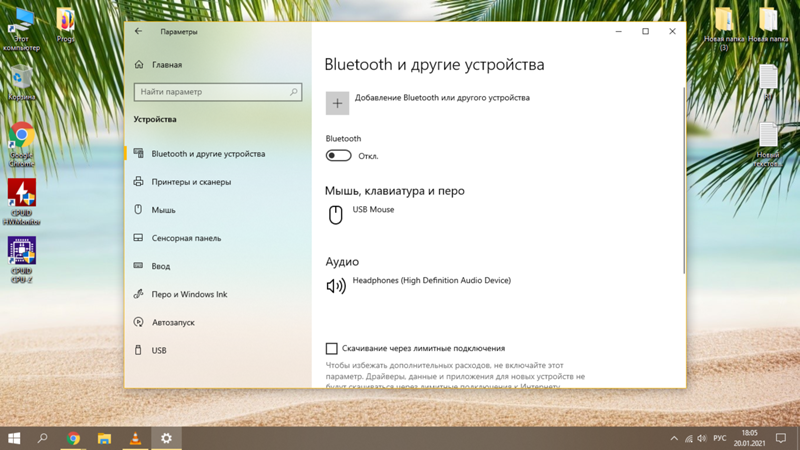The image size is (800, 450).
Task: Maximize the Параметры window
Action: (645, 31)
